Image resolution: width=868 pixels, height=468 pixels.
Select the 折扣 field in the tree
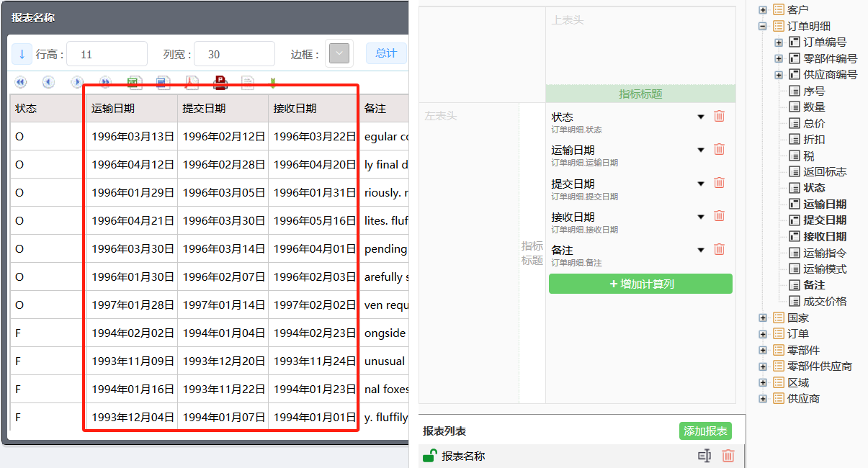(x=814, y=140)
